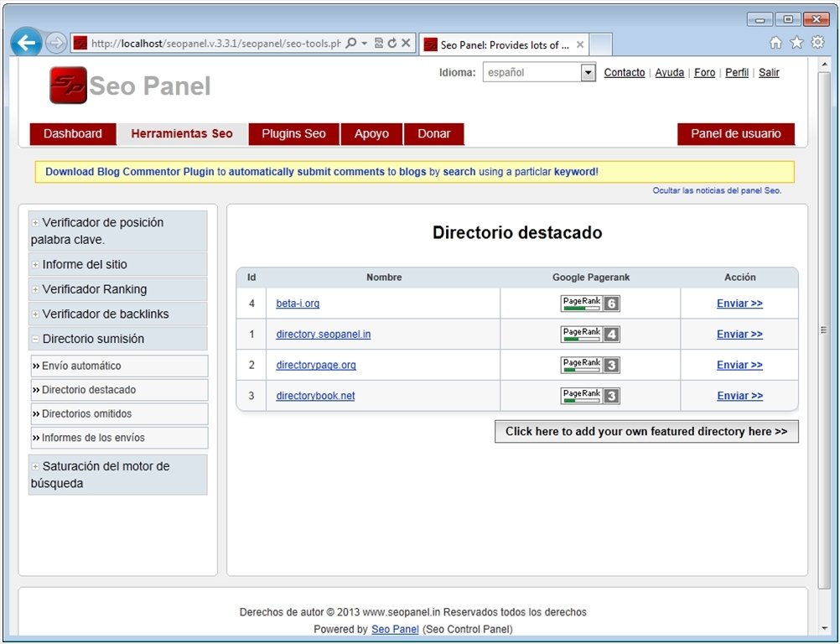840x644 pixels.
Task: Open browser tools gear icon
Action: point(817,42)
